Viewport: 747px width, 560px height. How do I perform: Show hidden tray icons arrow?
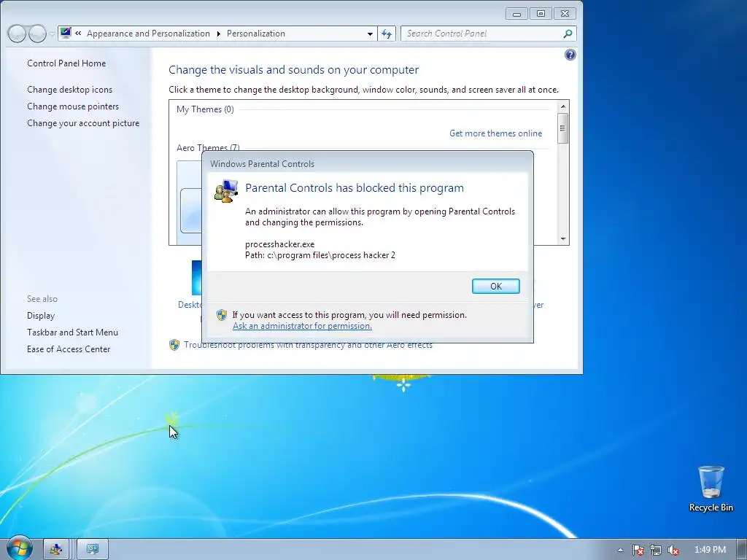pos(620,550)
